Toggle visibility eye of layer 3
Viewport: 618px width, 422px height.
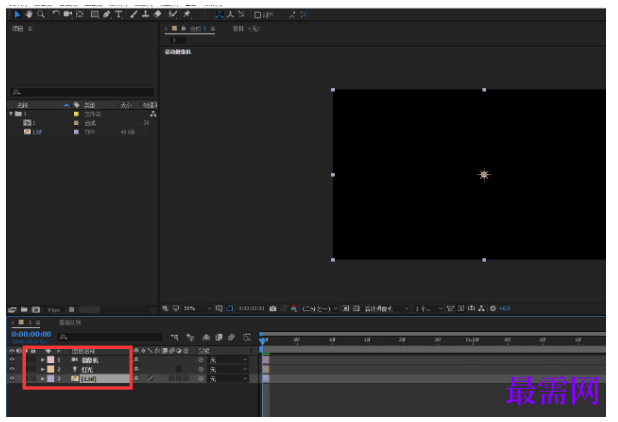(12, 378)
